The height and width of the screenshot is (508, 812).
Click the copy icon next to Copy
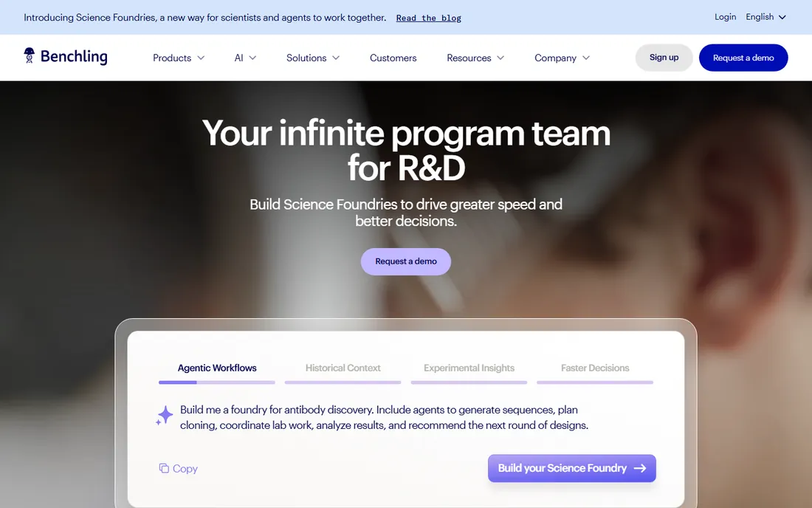click(x=164, y=468)
